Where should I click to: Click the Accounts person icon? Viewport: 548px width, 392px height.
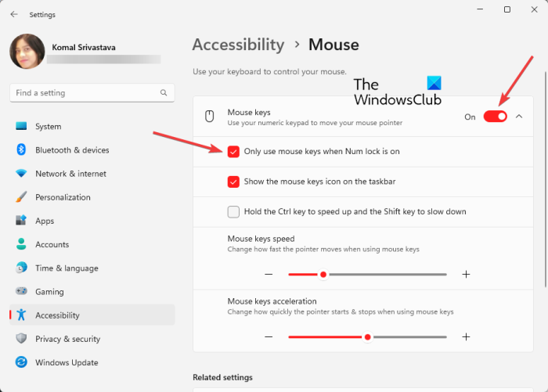pyautogui.click(x=21, y=244)
